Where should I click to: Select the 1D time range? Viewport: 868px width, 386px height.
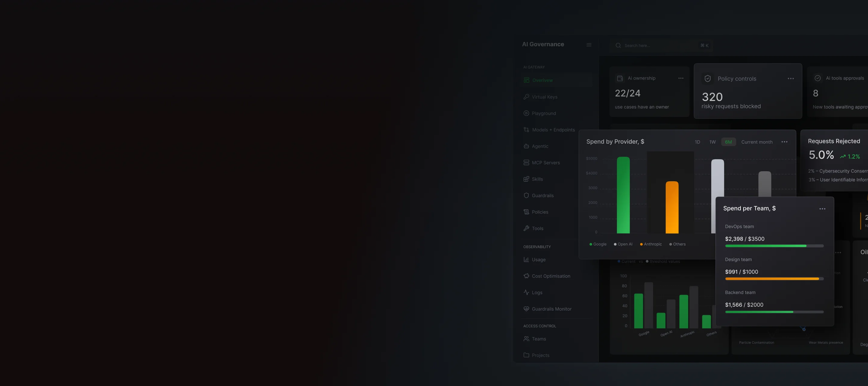pos(697,142)
